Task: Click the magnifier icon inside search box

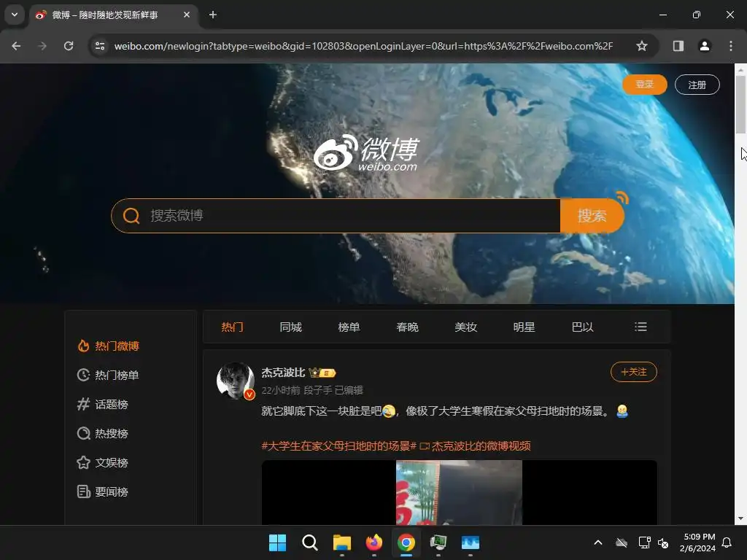Action: [x=131, y=216]
